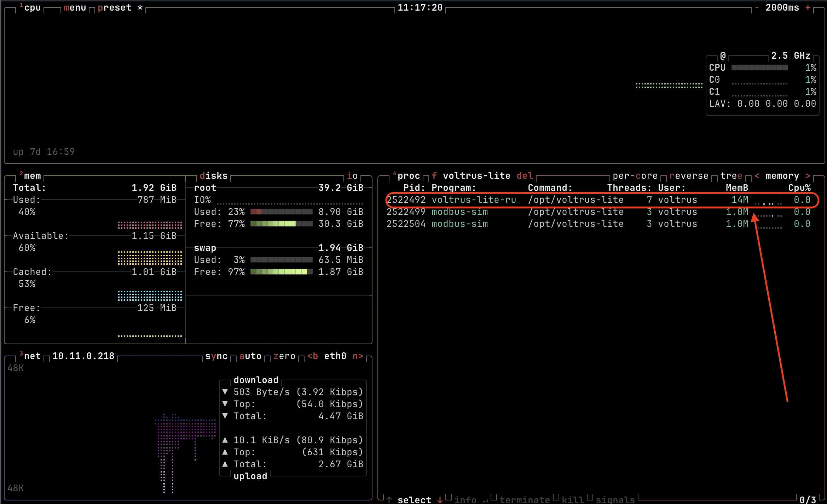Click the 2.5 GHz frequency label
This screenshot has width=827, height=504.
[791, 55]
